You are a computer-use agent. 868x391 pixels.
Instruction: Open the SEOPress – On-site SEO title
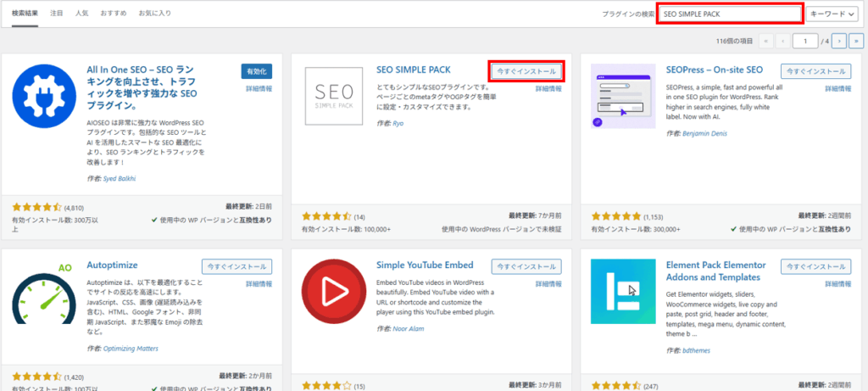point(714,70)
